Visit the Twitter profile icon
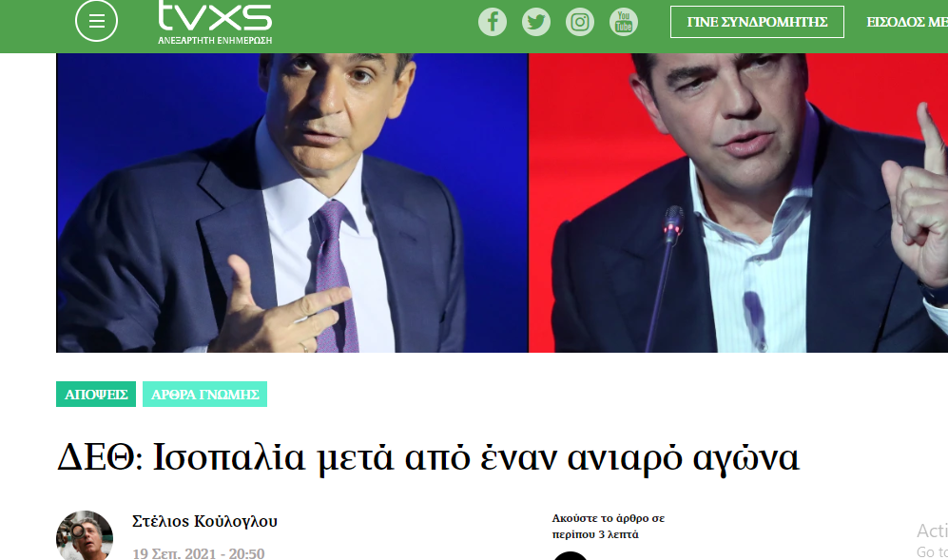This screenshot has height=560, width=948. coord(536,23)
